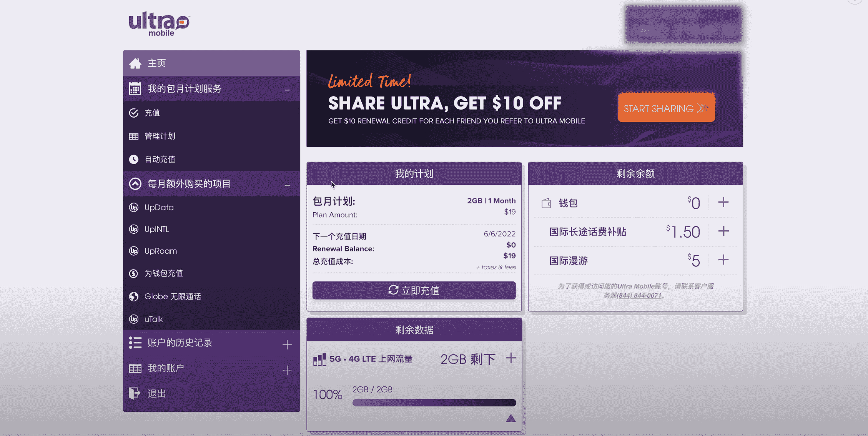Select UpRoam in the sidebar
The image size is (868, 436).
(211, 251)
